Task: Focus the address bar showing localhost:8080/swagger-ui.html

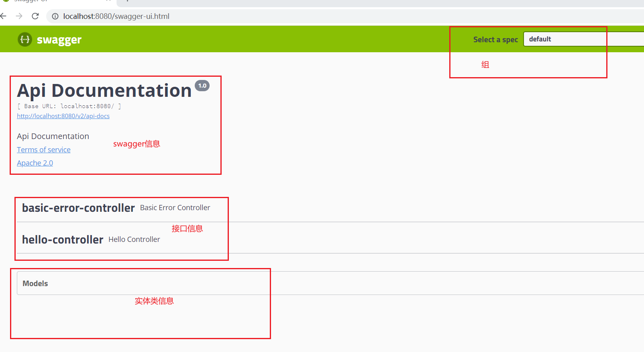Action: 345,16
